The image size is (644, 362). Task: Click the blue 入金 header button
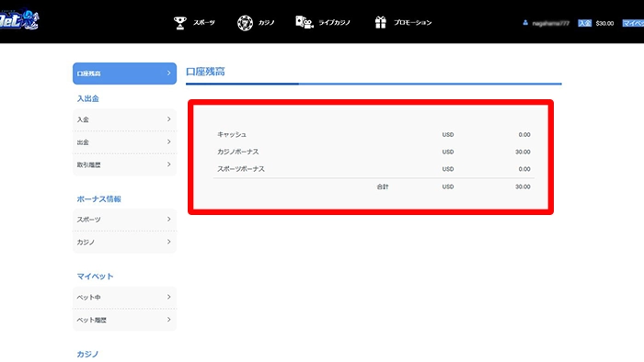[584, 23]
